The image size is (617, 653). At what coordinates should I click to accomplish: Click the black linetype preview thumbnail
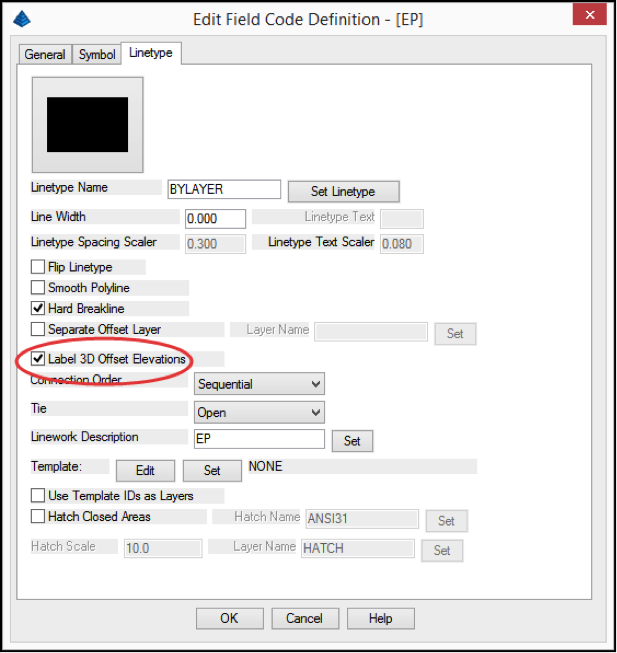(x=87, y=125)
